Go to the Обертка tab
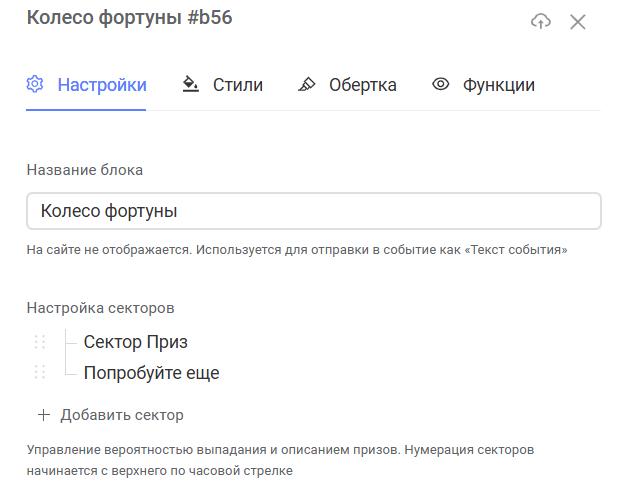Viewport: 620px width, 488px height. (347, 85)
